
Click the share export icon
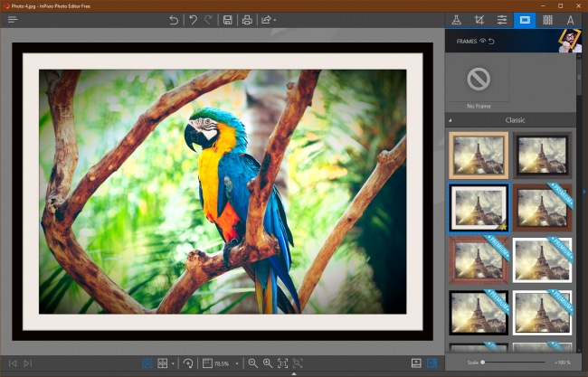click(x=266, y=20)
